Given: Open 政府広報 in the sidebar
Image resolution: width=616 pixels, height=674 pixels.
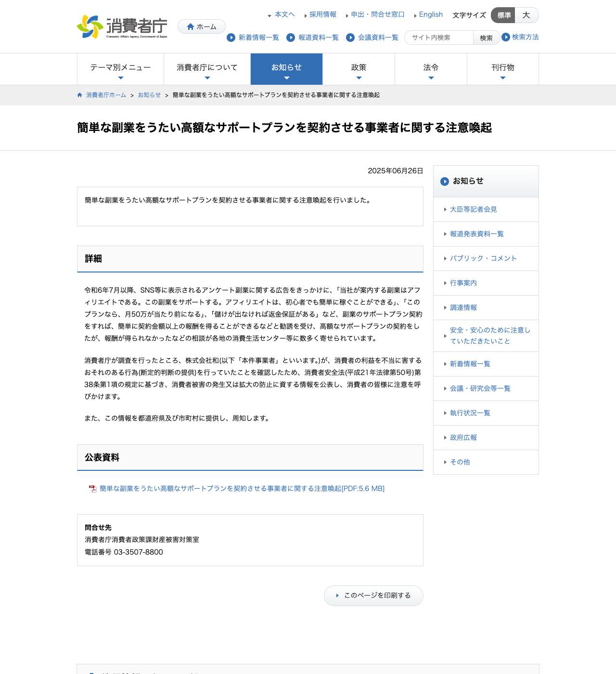Looking at the screenshot, I should [486, 438].
